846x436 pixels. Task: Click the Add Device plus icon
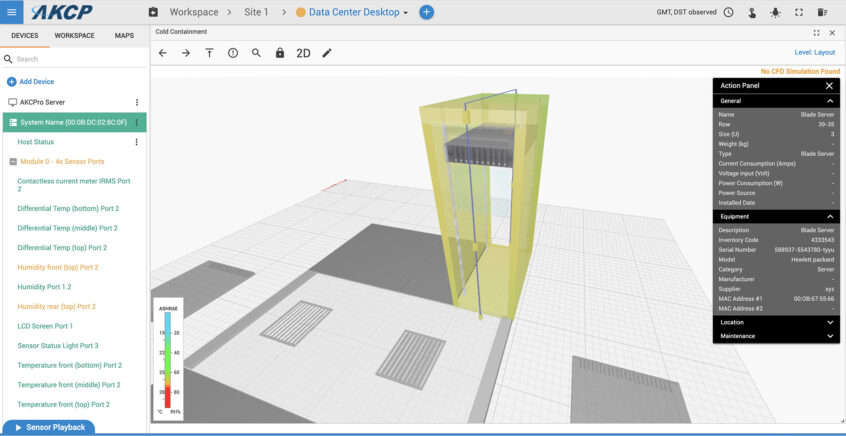coord(11,82)
